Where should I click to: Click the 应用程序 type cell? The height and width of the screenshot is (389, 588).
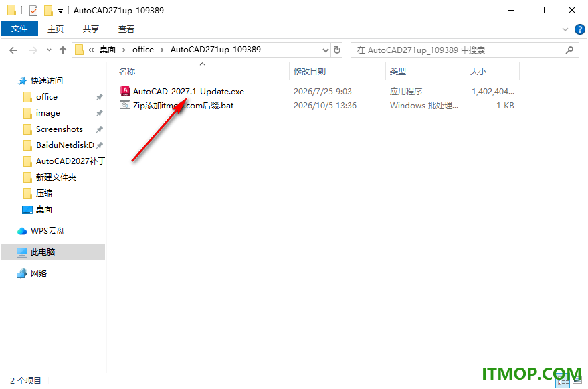click(x=406, y=92)
